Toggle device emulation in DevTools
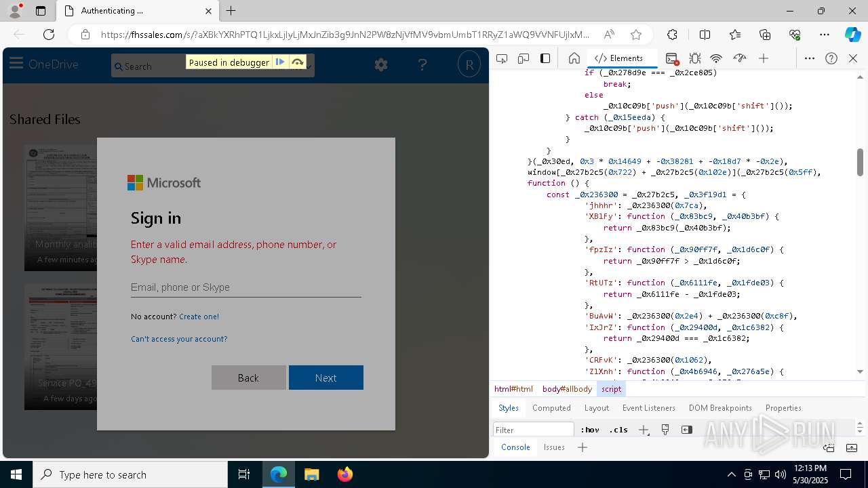This screenshot has width=868, height=488. (x=523, y=58)
